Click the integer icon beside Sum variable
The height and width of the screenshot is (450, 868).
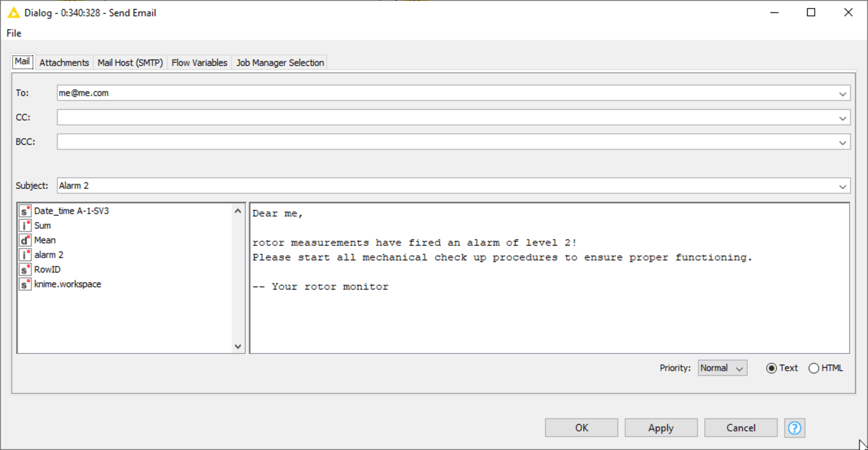[25, 226]
